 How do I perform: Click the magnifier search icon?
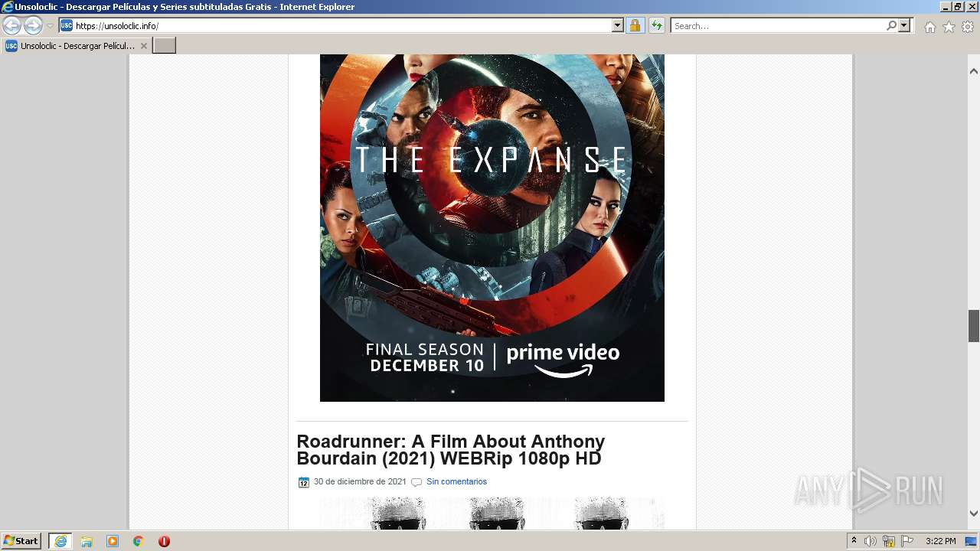[x=891, y=26]
